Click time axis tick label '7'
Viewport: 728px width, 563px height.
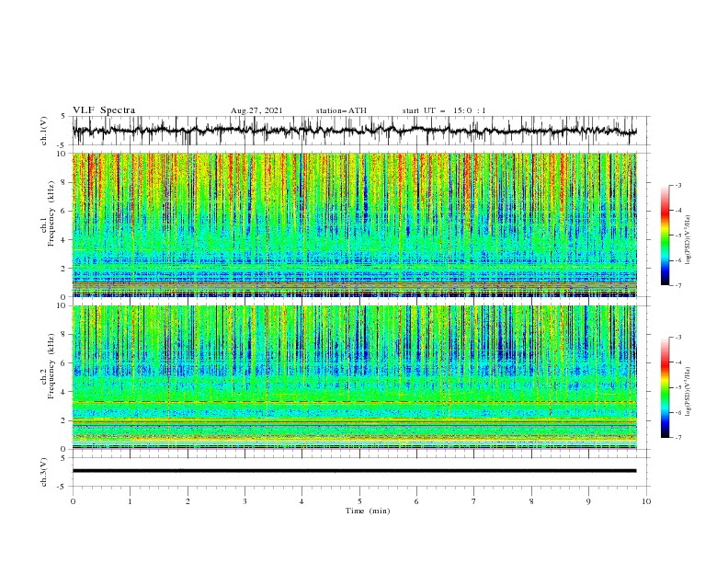[x=474, y=501]
